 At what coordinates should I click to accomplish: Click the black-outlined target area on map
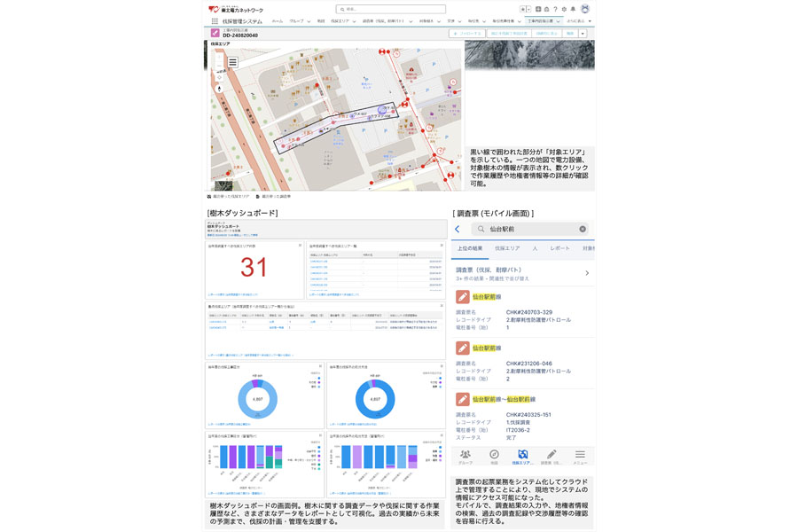(335, 129)
